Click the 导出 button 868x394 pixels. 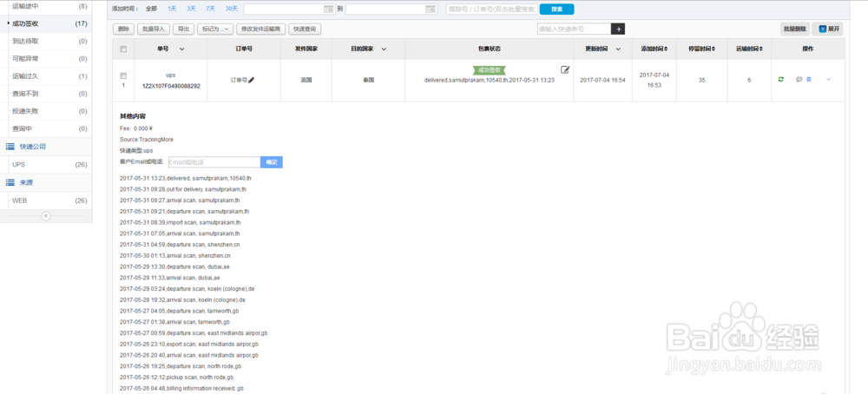coord(182,30)
